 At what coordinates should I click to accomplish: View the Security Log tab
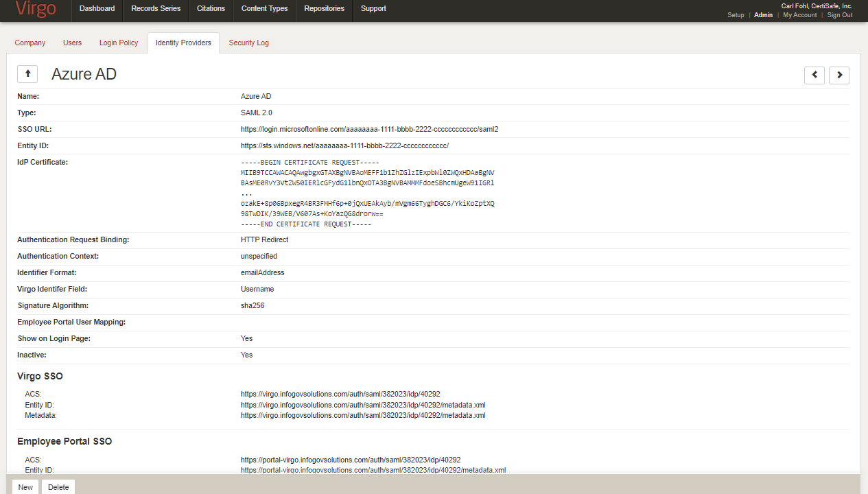point(248,43)
